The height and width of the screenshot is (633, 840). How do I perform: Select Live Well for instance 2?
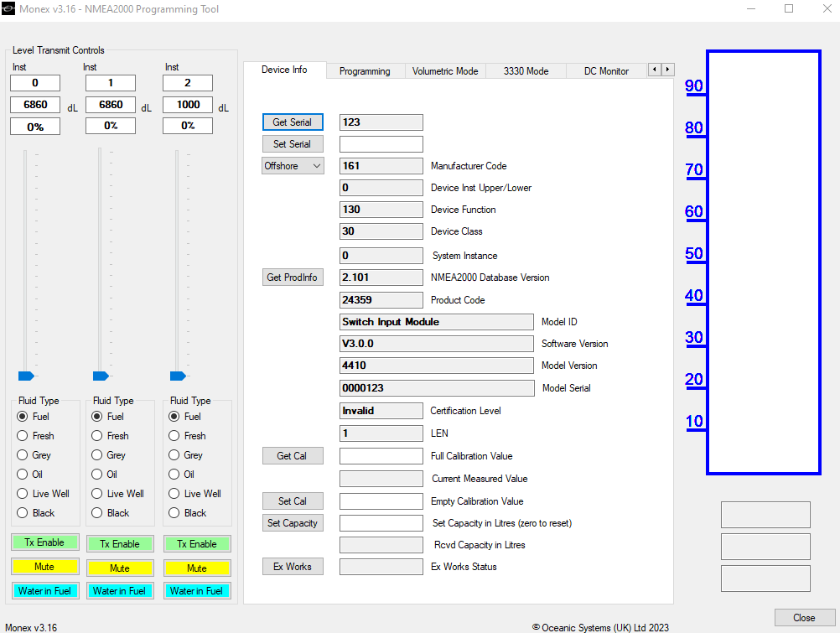(x=195, y=494)
